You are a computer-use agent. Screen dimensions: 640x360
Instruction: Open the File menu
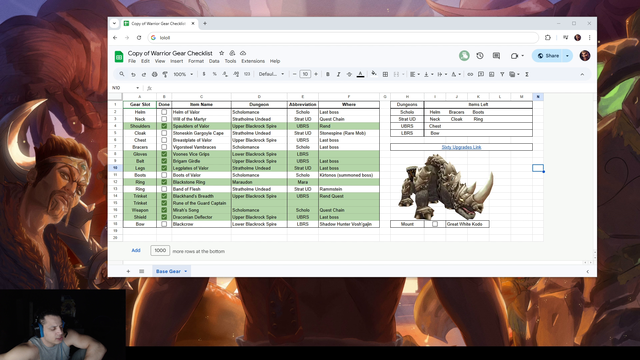tap(132, 61)
